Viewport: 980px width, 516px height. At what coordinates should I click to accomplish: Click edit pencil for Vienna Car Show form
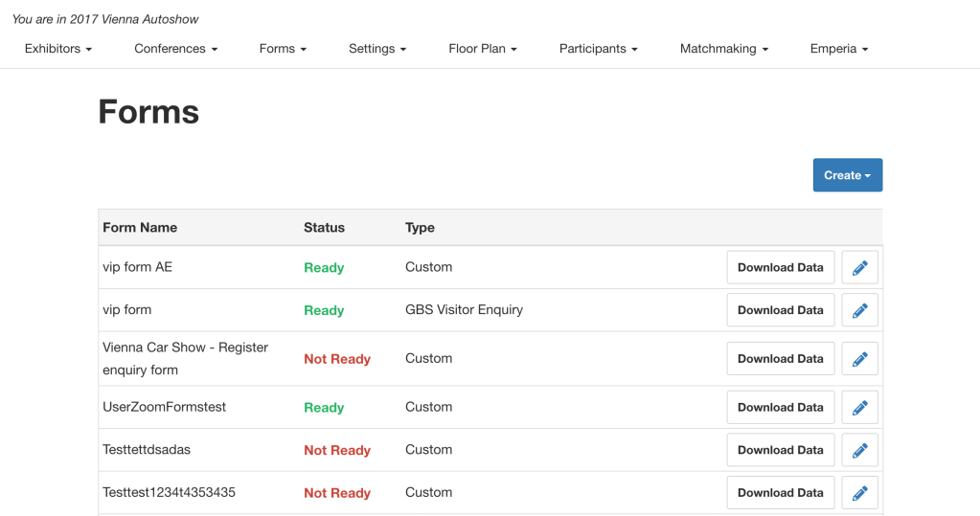[x=859, y=359]
